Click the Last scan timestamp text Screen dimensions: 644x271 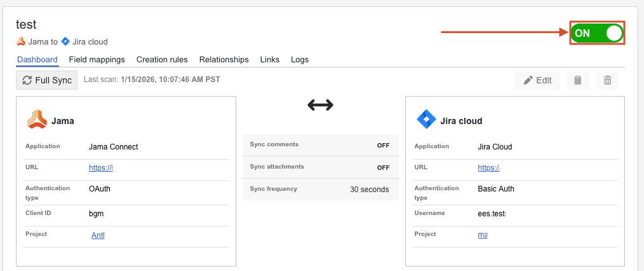tap(170, 79)
